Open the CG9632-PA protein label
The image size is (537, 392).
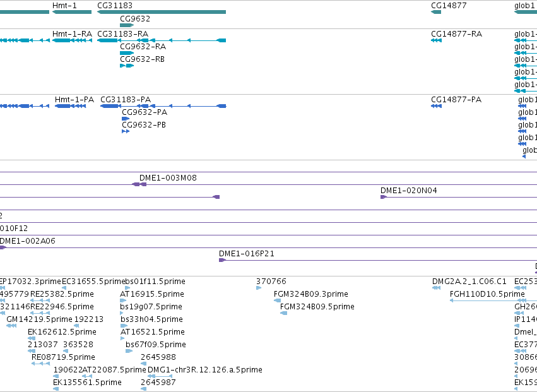pyautogui.click(x=145, y=112)
